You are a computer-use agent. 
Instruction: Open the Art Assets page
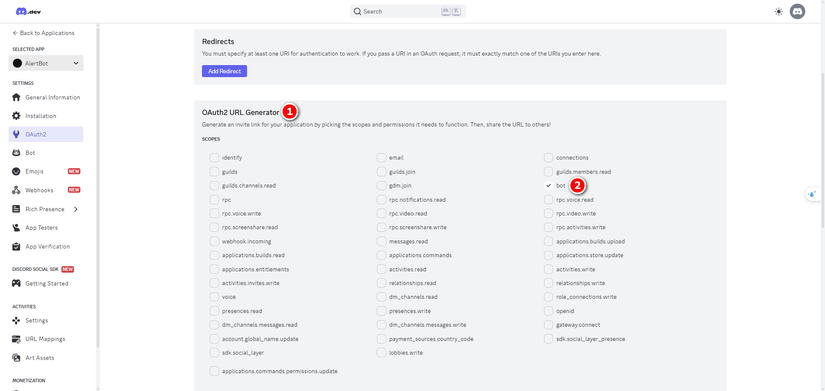click(46, 358)
